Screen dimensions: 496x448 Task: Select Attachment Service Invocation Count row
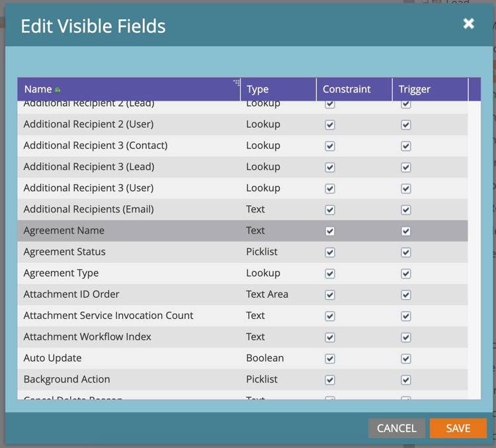click(x=243, y=316)
